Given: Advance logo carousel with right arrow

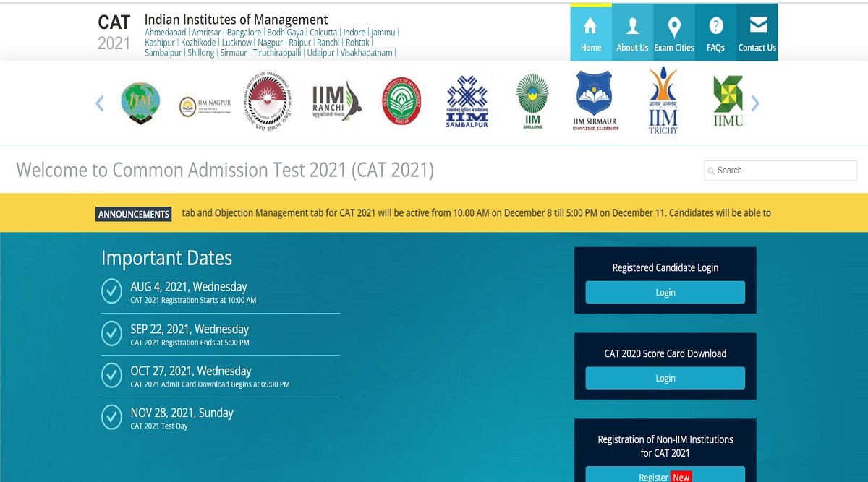Looking at the screenshot, I should tap(755, 103).
